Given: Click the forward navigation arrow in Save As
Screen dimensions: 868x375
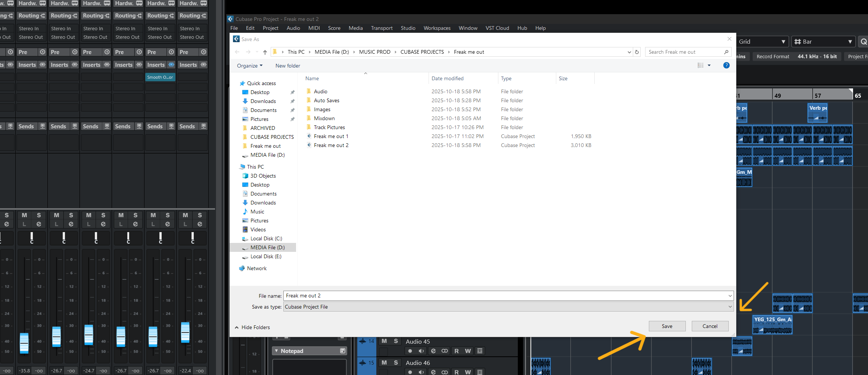Looking at the screenshot, I should pyautogui.click(x=248, y=52).
